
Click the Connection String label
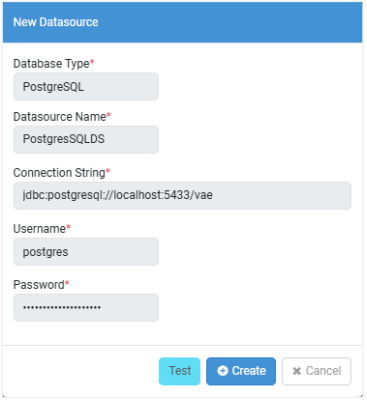coord(59,173)
